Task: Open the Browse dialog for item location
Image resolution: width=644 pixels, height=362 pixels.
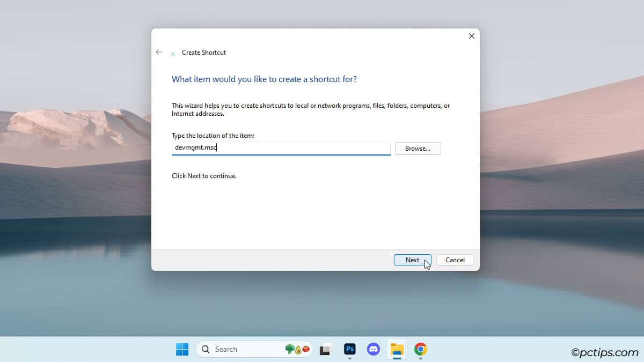Action: 418,149
